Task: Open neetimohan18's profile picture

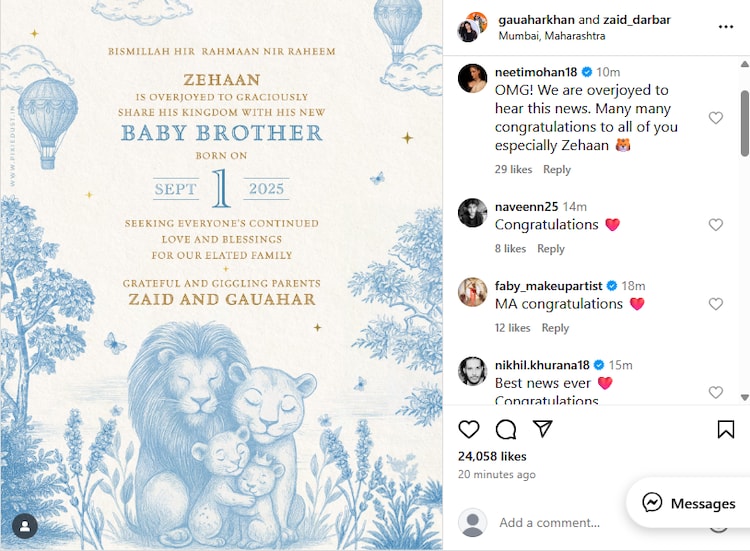Action: click(x=472, y=77)
